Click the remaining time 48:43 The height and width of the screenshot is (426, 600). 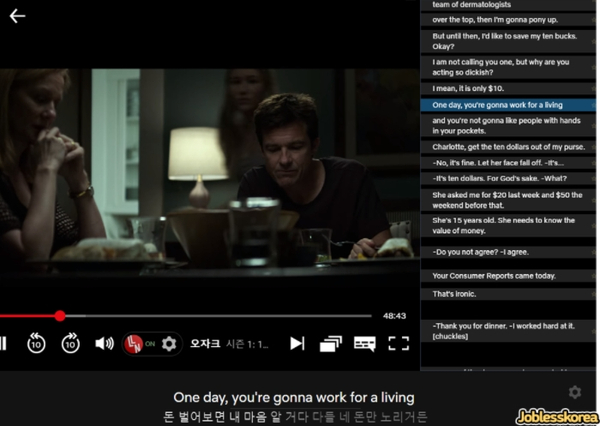(x=395, y=316)
